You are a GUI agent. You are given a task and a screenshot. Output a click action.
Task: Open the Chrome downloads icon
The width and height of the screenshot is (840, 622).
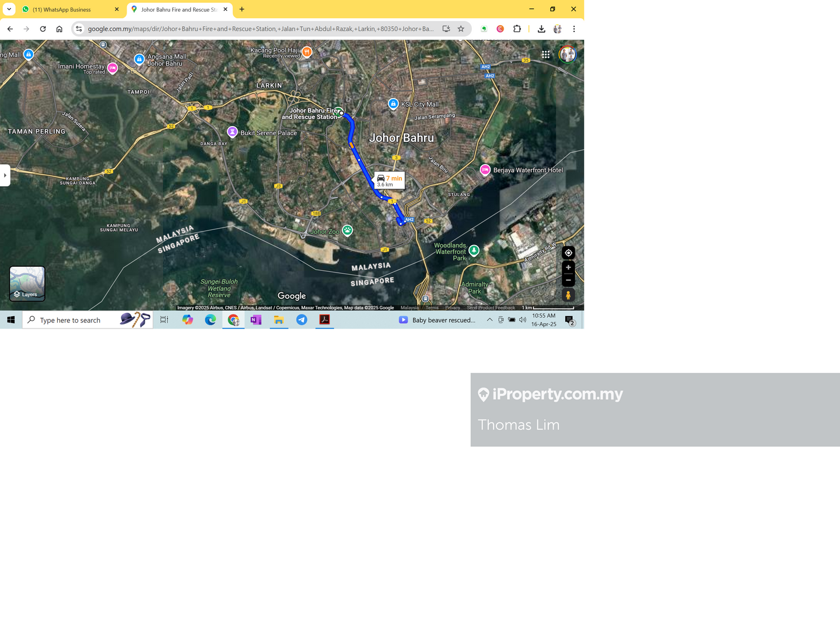click(x=541, y=29)
